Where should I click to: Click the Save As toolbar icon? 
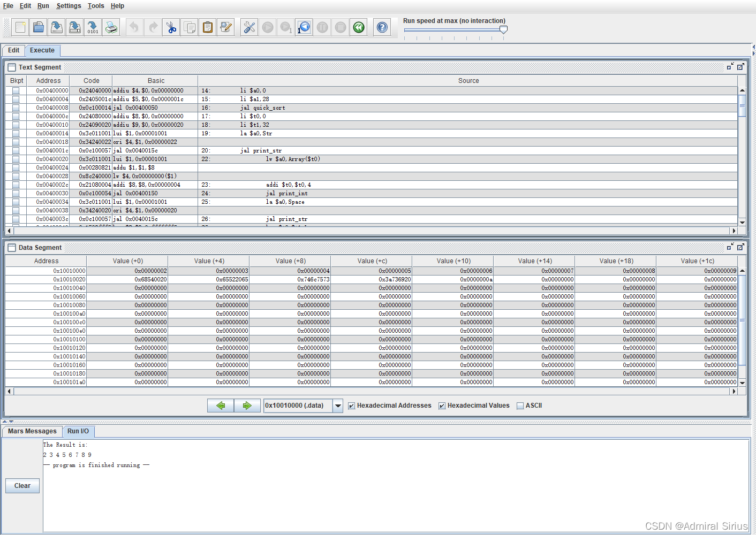[75, 27]
